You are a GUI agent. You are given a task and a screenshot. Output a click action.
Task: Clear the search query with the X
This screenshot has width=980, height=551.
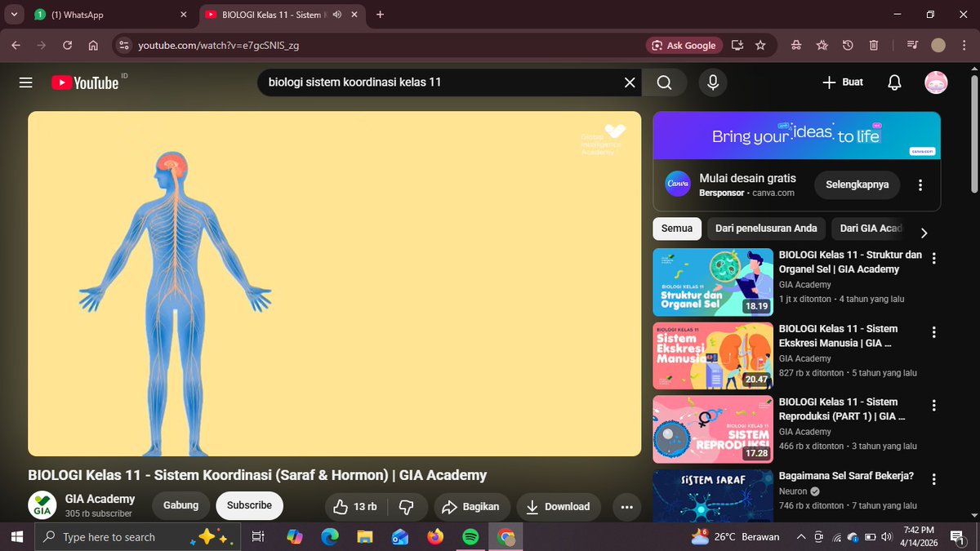[630, 82]
